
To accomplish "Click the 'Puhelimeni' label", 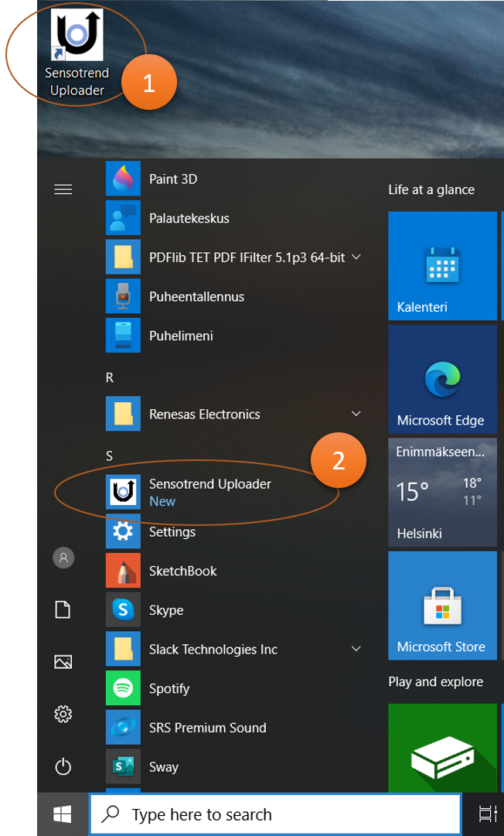I will point(181,336).
